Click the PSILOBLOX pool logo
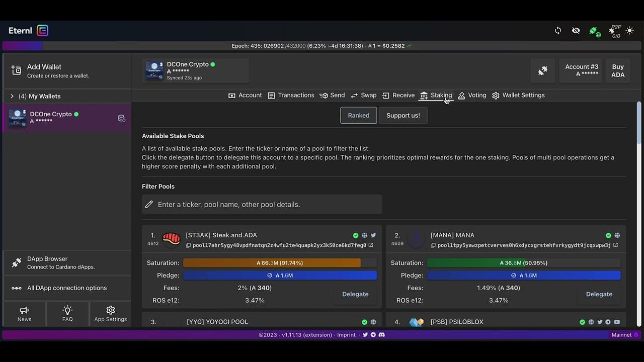 click(416, 322)
